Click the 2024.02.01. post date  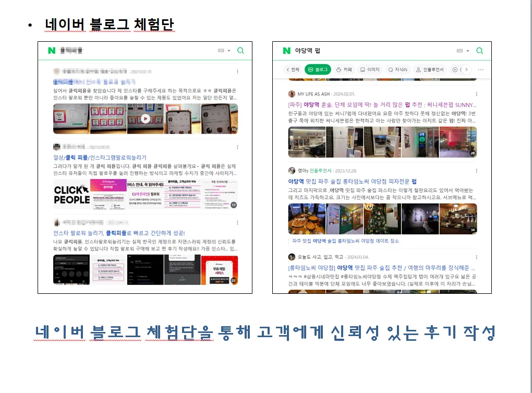pos(344,94)
